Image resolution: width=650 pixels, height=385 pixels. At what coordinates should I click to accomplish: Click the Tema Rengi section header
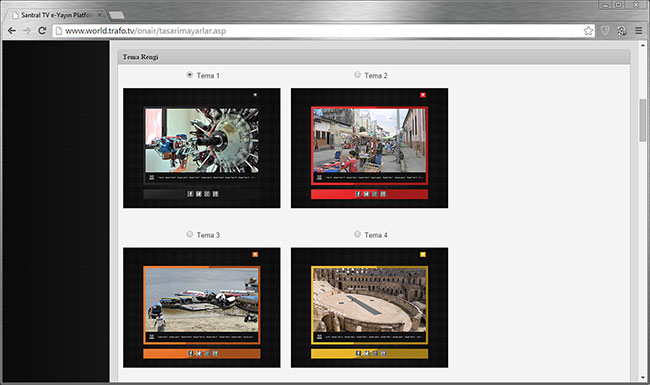374,57
